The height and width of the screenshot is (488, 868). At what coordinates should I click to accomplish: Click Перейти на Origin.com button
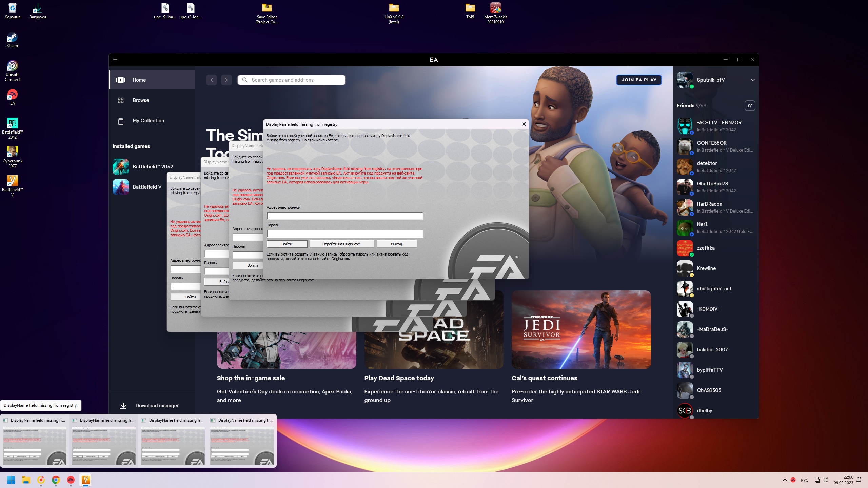coord(341,244)
